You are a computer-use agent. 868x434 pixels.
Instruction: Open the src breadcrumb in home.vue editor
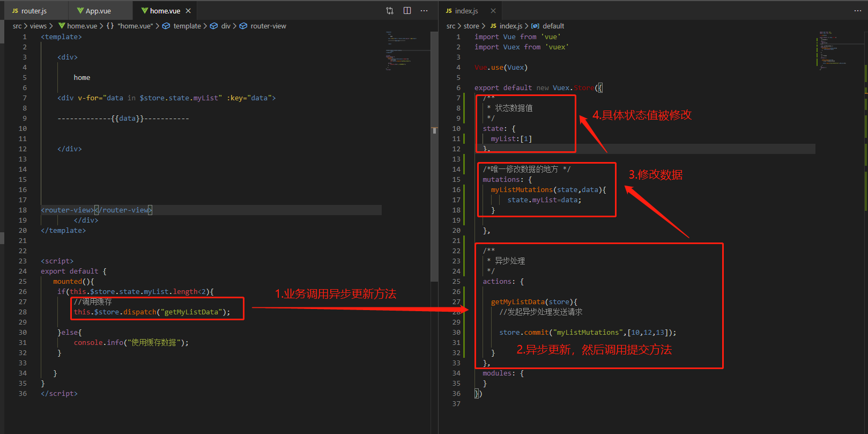click(x=17, y=26)
